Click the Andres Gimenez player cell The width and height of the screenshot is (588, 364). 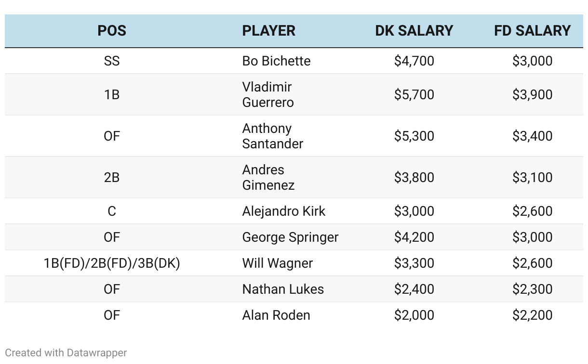click(268, 177)
